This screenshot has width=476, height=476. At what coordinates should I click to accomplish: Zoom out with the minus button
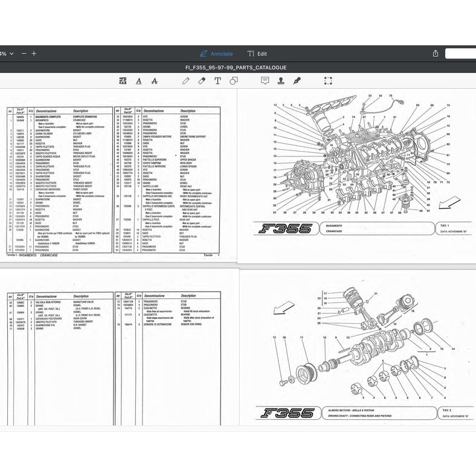(24, 54)
